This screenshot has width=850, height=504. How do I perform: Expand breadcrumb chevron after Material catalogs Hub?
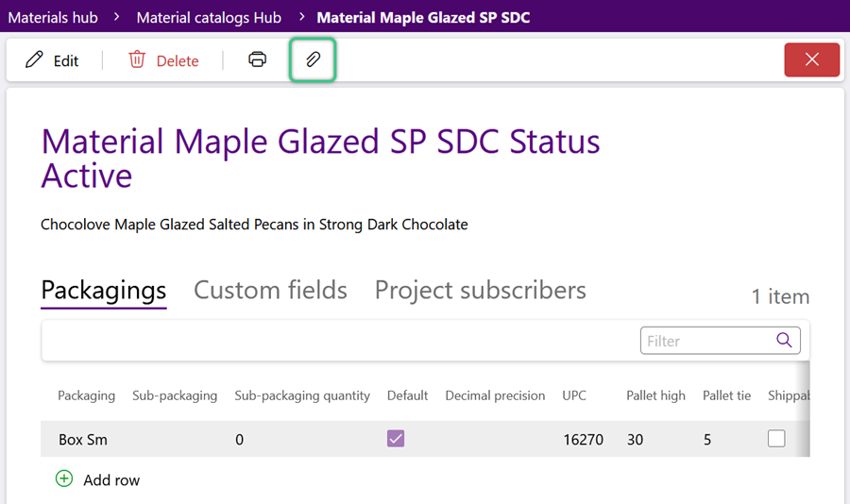coord(302,17)
